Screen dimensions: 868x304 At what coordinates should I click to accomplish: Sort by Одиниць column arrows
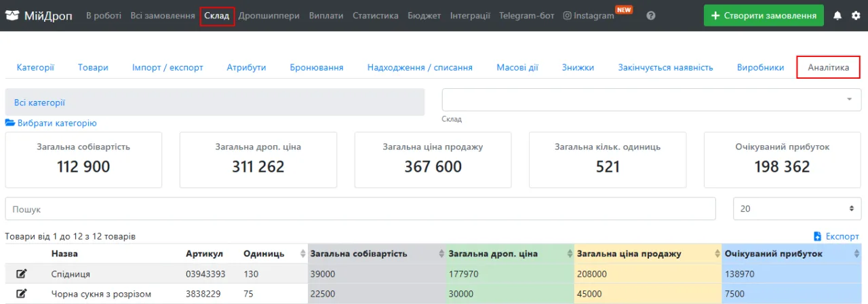(302, 254)
